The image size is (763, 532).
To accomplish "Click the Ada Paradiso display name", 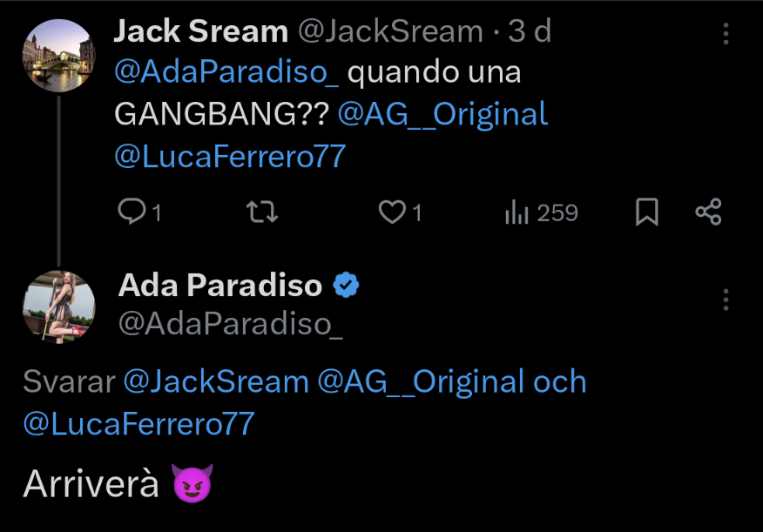I will tap(220, 285).
